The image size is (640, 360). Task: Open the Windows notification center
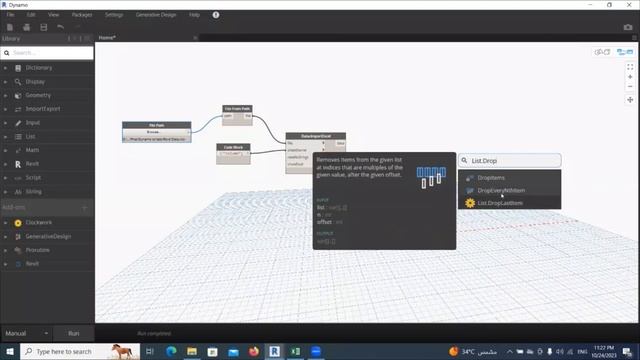(627, 351)
